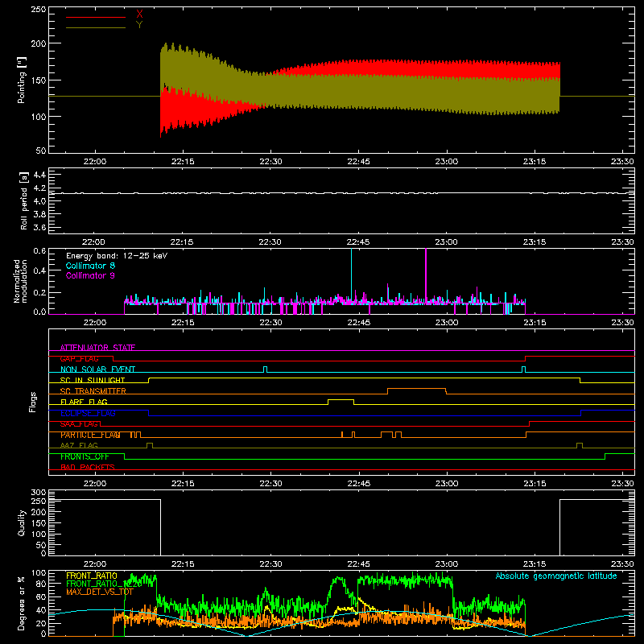Click the 300 tick on Quality axis

[x=38, y=493]
